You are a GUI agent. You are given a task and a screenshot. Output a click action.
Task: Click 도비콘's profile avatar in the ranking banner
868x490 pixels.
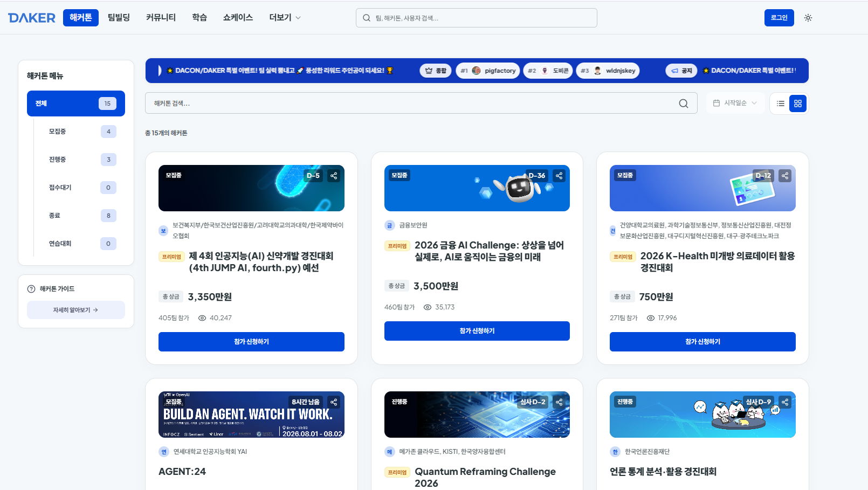pyautogui.click(x=545, y=71)
